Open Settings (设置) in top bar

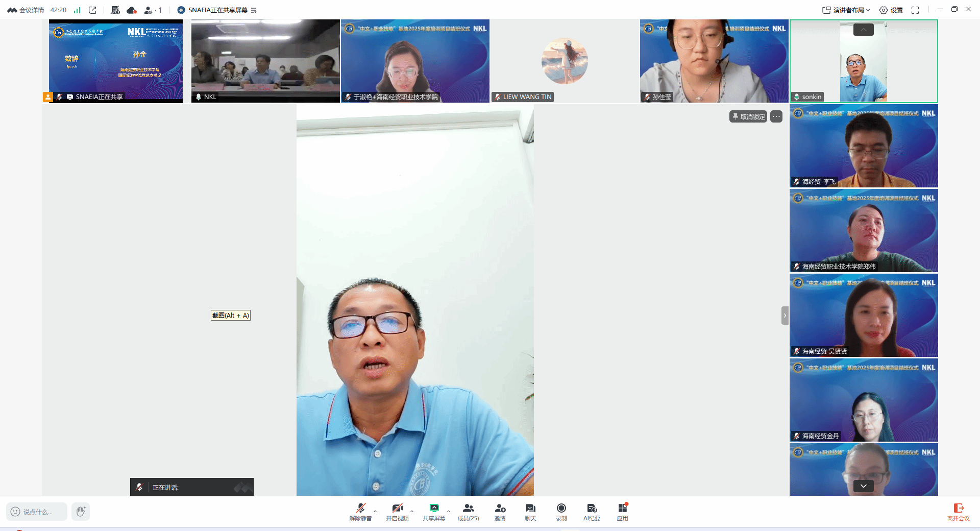[891, 10]
